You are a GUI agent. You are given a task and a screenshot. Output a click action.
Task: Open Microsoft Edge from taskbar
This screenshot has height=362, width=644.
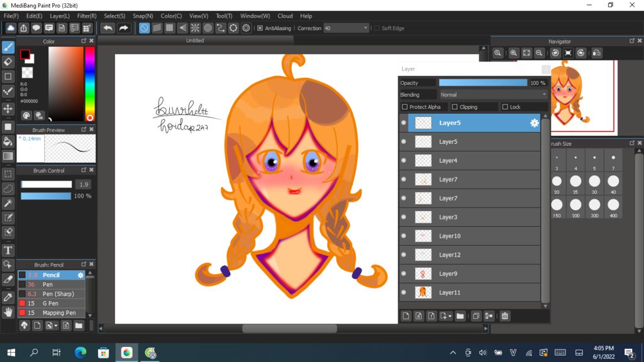pos(80,353)
